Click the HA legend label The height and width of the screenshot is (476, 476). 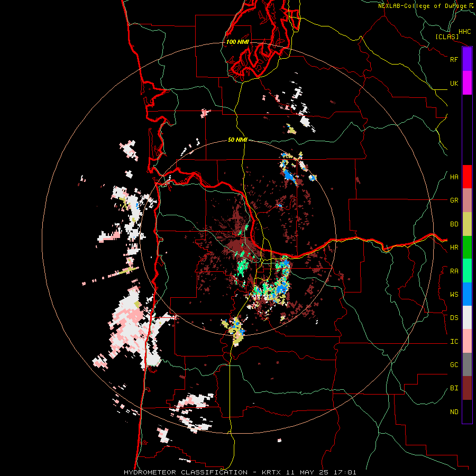pyautogui.click(x=454, y=177)
